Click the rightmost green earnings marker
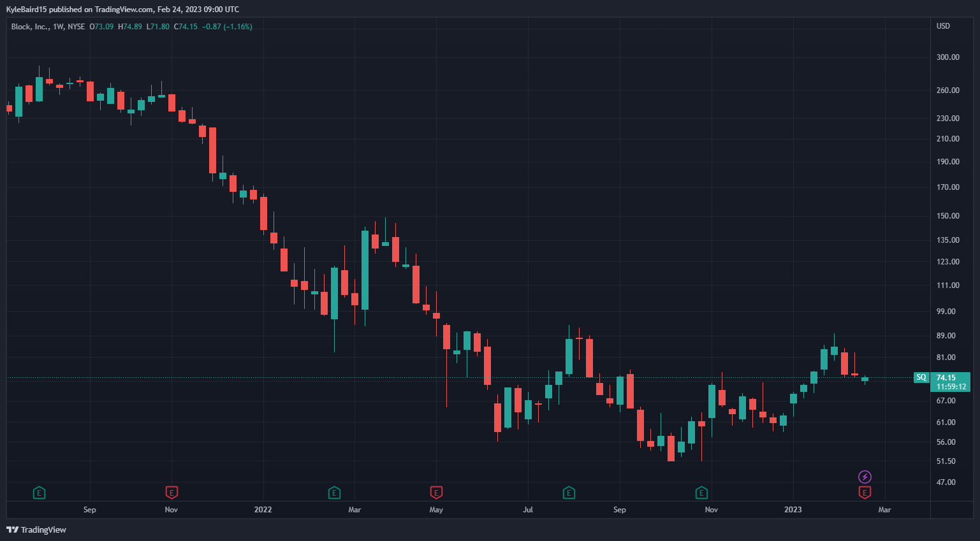This screenshot has height=541, width=980. tap(701, 493)
